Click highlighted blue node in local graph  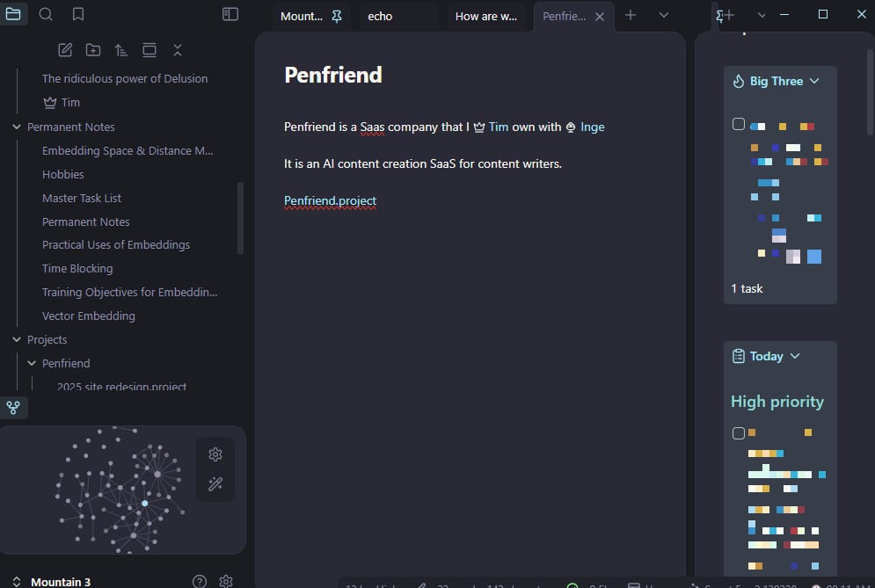(x=145, y=504)
